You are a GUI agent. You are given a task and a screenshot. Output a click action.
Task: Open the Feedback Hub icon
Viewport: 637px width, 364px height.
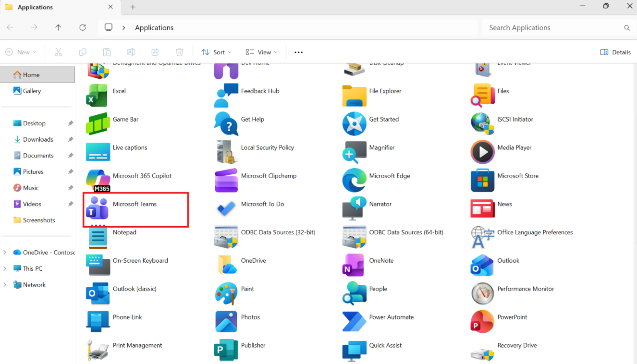226,95
